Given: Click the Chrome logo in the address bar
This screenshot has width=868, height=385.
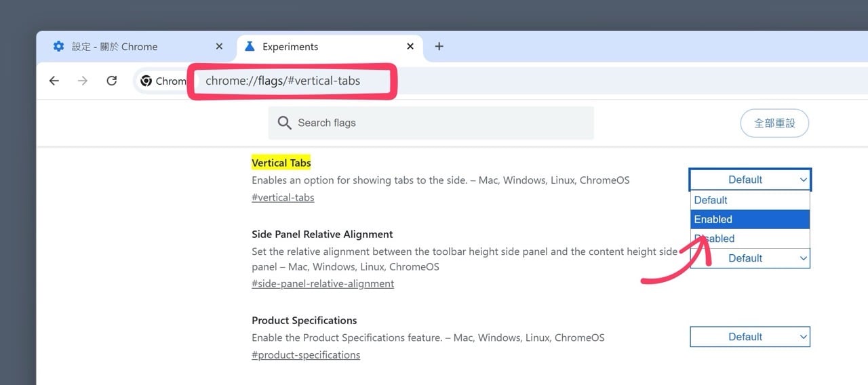Looking at the screenshot, I should pos(146,81).
